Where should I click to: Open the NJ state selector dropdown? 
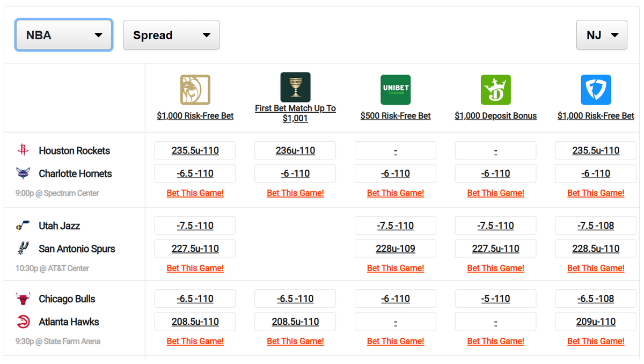(602, 34)
